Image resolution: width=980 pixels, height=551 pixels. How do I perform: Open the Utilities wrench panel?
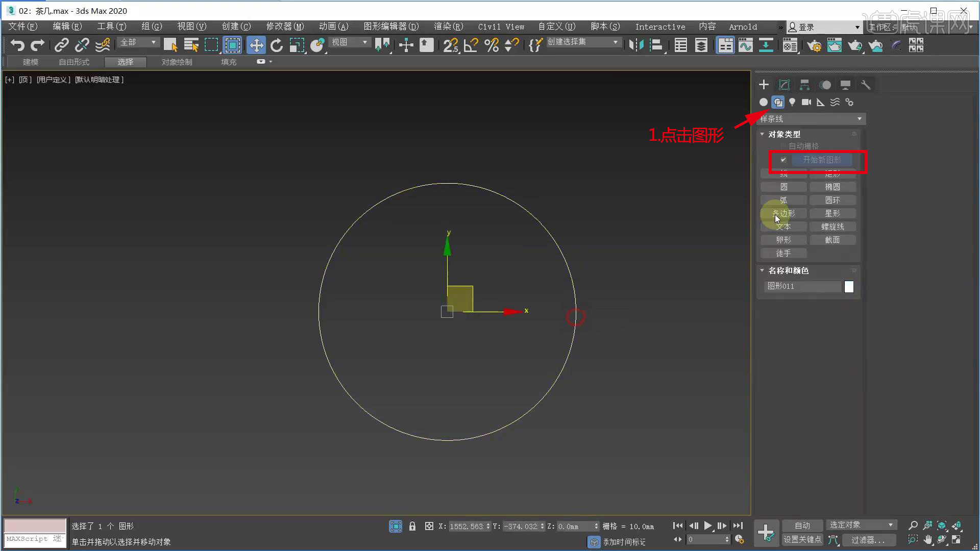click(866, 85)
